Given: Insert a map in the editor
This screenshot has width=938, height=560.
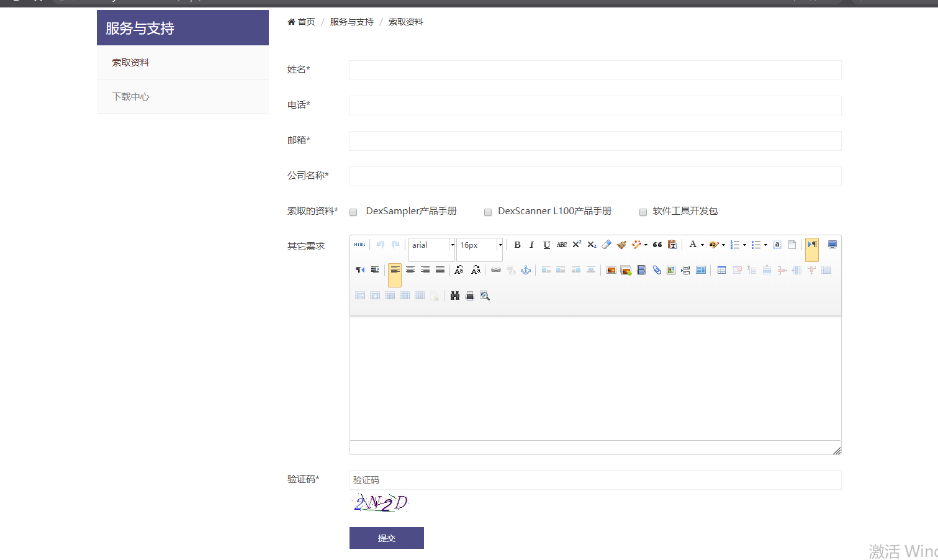Looking at the screenshot, I should click(671, 270).
